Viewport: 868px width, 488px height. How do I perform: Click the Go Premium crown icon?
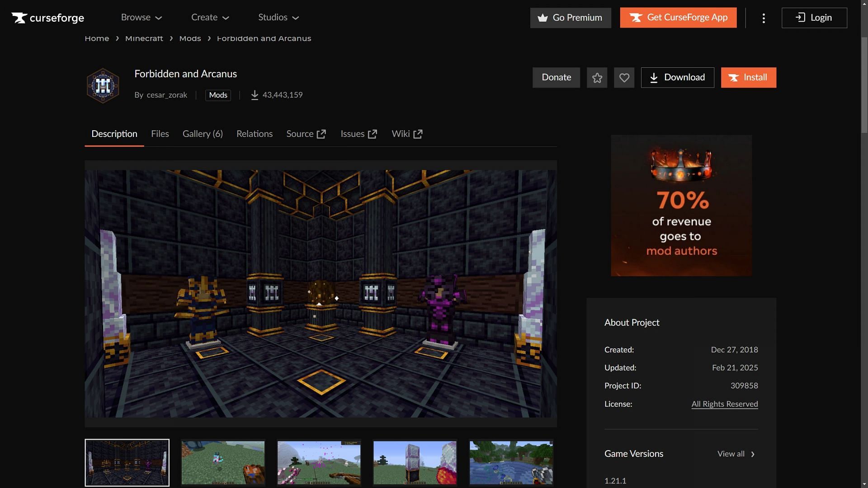(542, 18)
